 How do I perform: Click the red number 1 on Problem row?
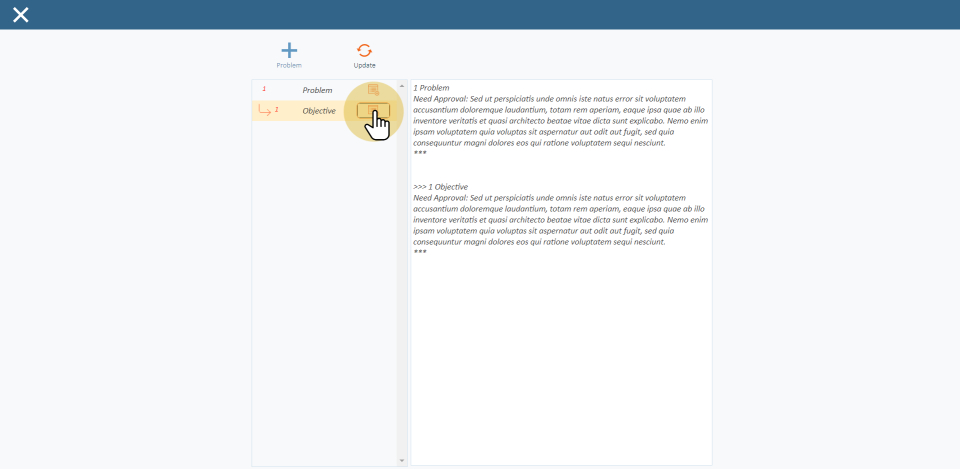point(264,89)
